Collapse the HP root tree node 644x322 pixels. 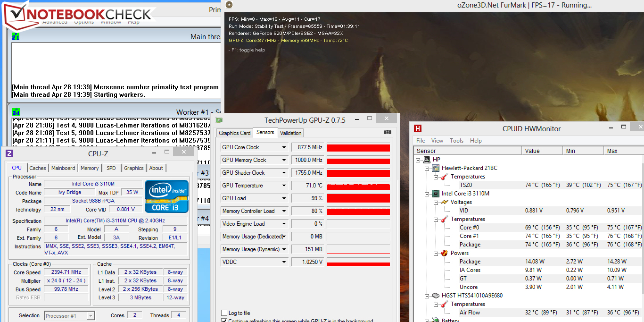coord(419,160)
